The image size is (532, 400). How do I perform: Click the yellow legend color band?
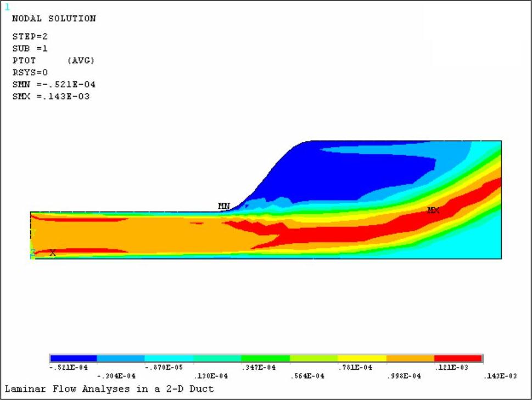point(362,358)
